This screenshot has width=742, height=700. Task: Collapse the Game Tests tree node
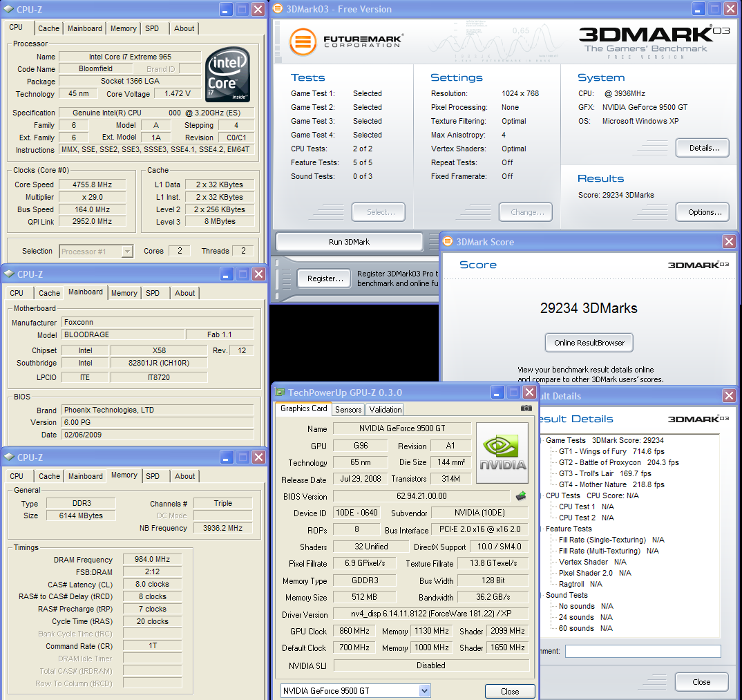click(x=542, y=440)
